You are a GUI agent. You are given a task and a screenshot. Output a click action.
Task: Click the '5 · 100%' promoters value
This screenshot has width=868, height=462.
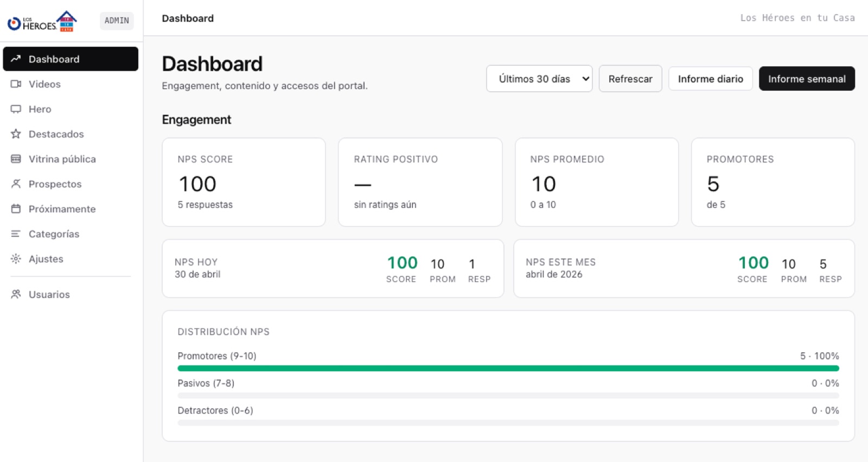pos(819,356)
